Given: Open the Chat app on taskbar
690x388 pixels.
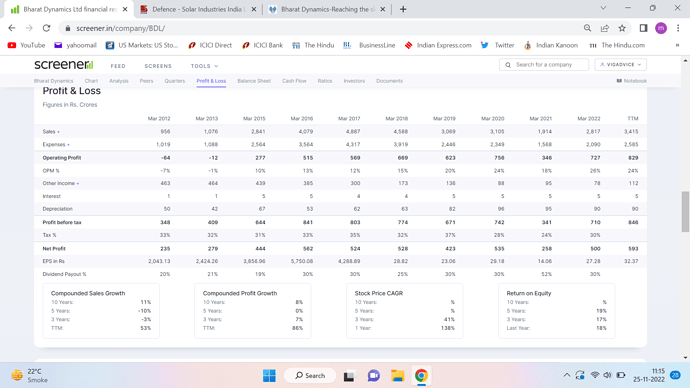Looking at the screenshot, I should pos(374,376).
